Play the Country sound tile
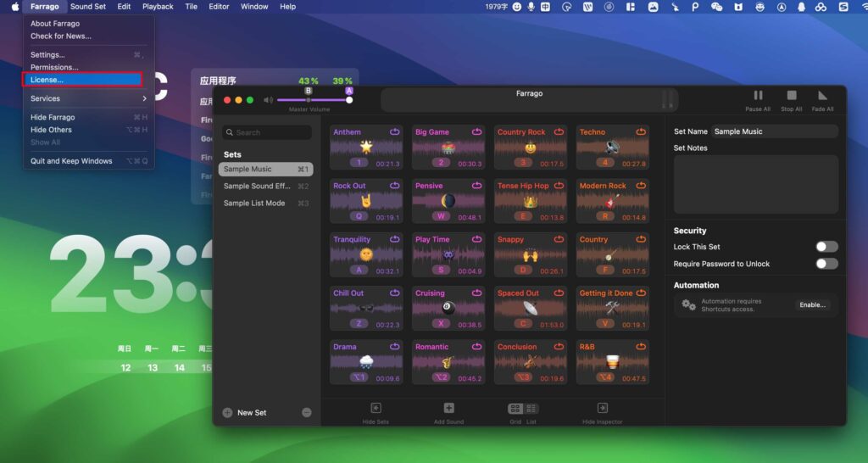The image size is (868, 463). click(x=612, y=254)
